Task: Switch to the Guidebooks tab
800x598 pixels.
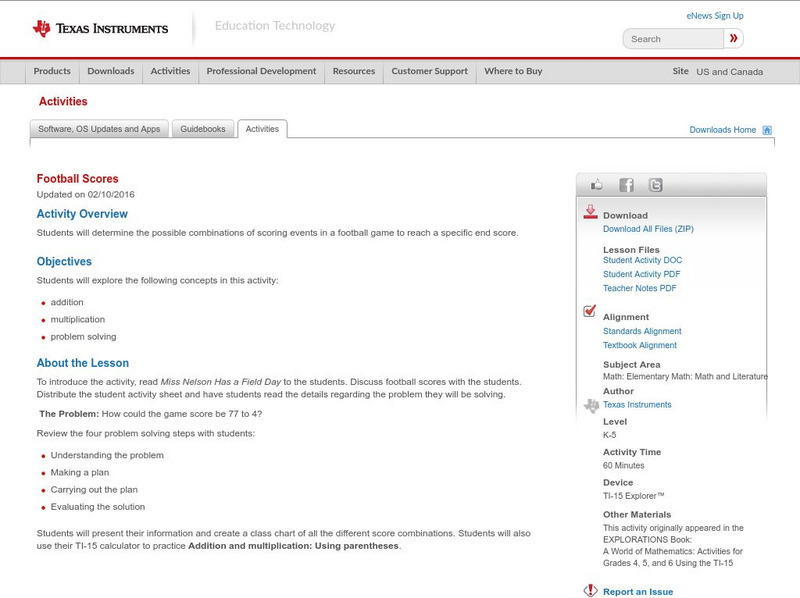Action: coord(203,129)
